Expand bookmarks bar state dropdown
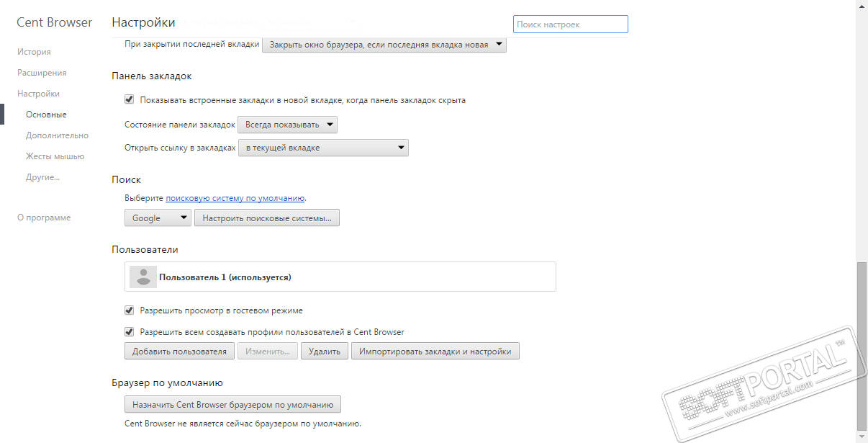The height and width of the screenshot is (443, 868). point(287,125)
